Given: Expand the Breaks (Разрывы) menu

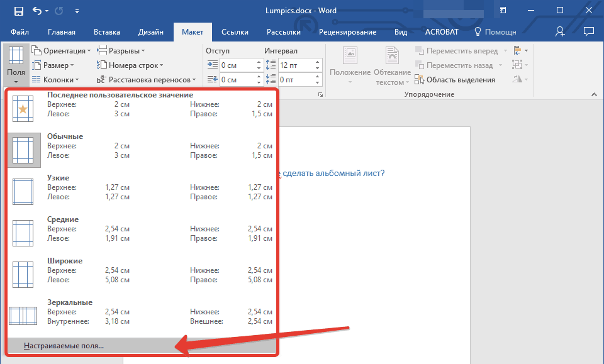Looking at the screenshot, I should [121, 51].
